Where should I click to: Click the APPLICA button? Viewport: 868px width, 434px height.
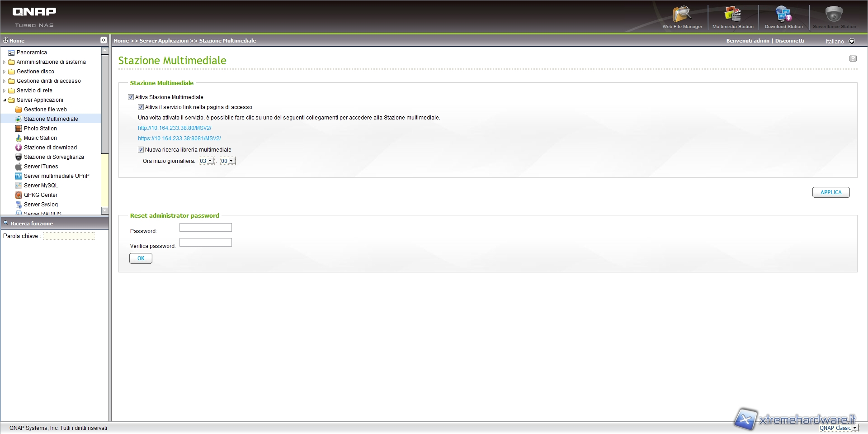click(x=830, y=192)
